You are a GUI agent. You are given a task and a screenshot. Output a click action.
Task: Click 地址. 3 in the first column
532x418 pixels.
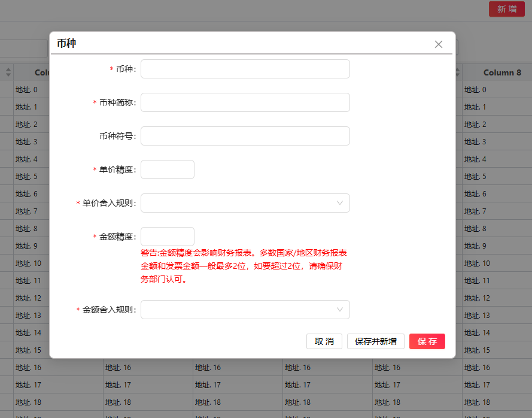coord(26,141)
